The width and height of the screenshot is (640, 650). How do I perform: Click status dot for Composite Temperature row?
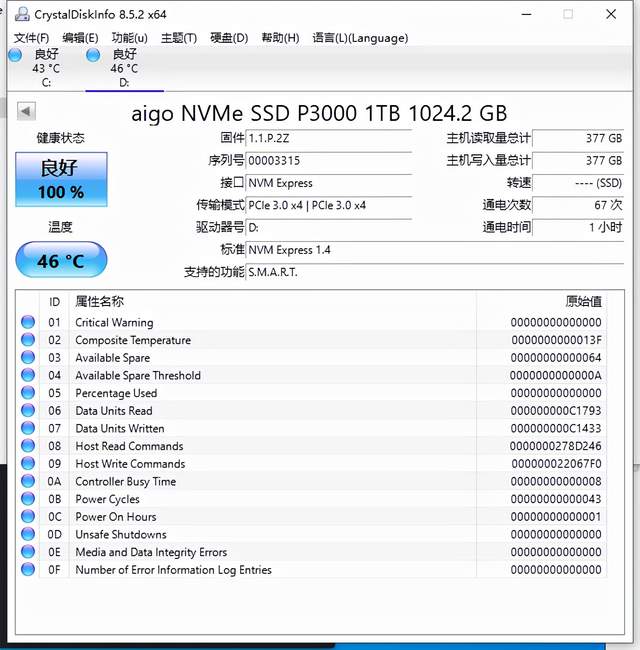point(28,340)
